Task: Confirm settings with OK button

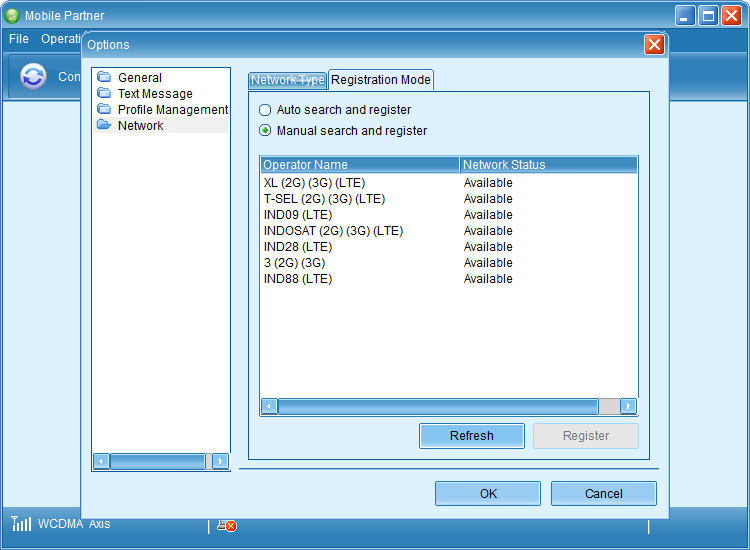Action: (488, 493)
